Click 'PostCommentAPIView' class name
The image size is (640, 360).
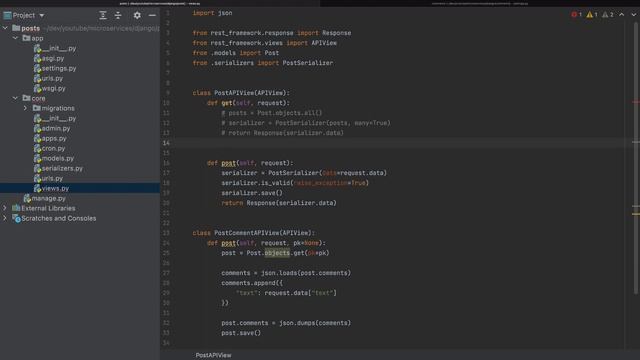(x=247, y=233)
